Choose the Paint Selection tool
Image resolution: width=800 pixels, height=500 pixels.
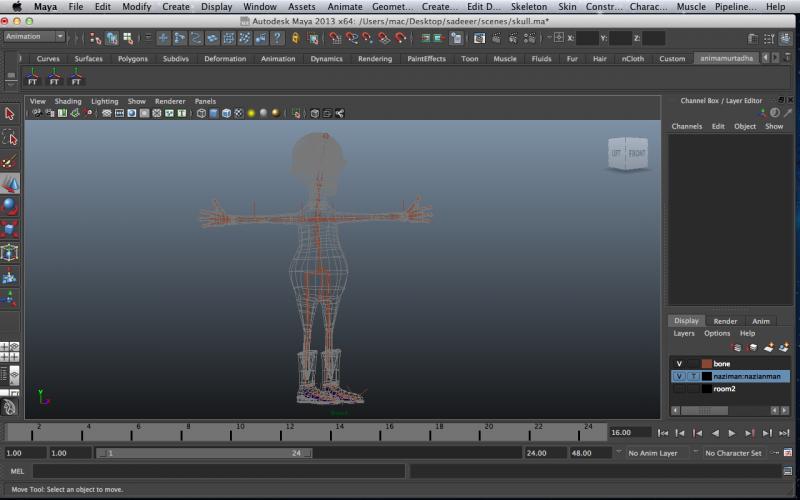[10, 161]
